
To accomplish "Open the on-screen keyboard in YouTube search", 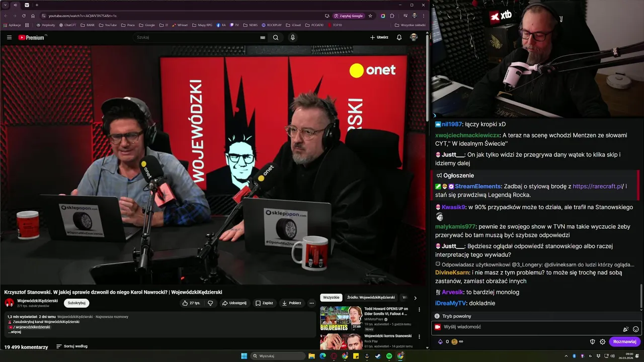I will pyautogui.click(x=263, y=37).
